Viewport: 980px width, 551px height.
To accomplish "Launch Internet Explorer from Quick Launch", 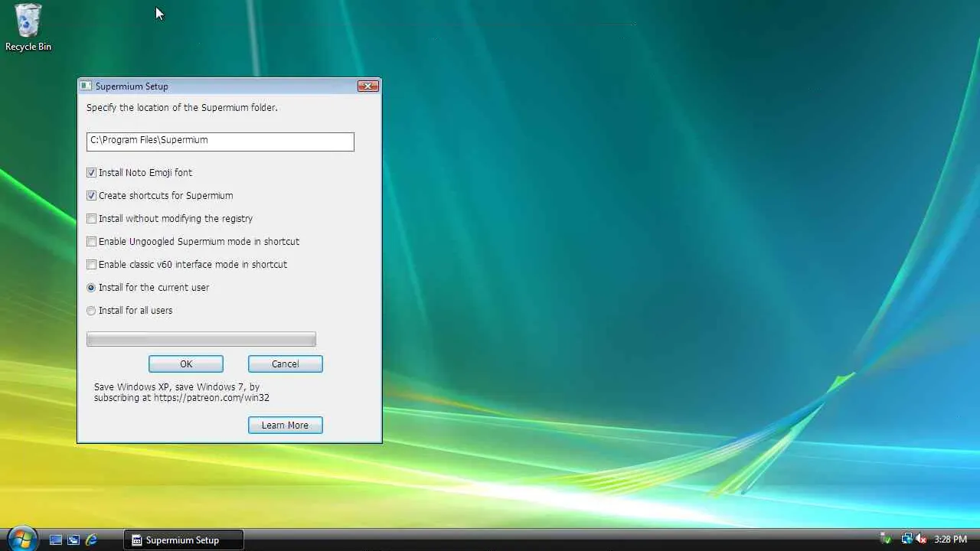I will 91,540.
